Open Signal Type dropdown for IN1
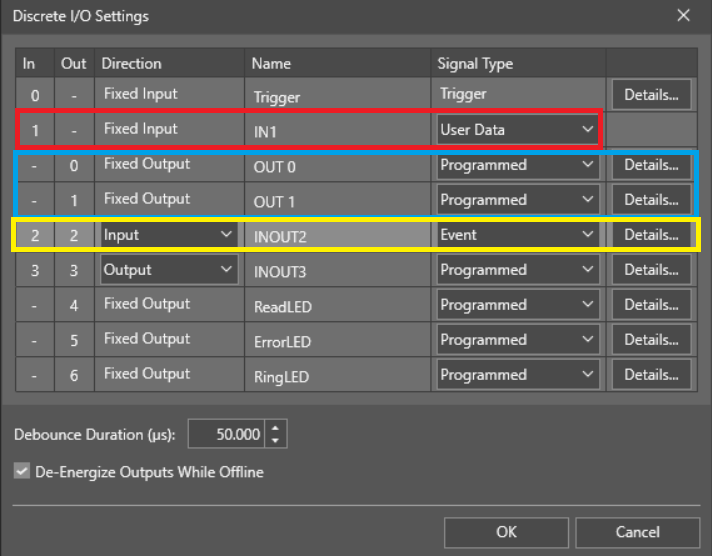This screenshot has height=556, width=712. 516,130
